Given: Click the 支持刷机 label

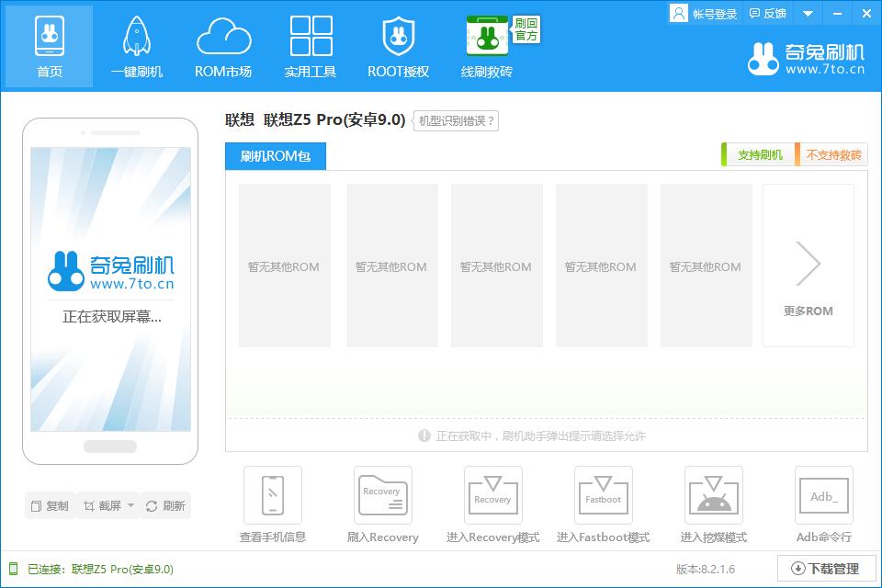Looking at the screenshot, I should pyautogui.click(x=758, y=154).
